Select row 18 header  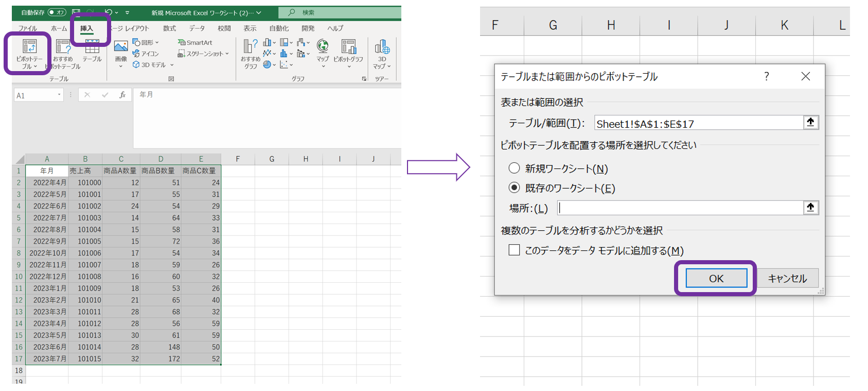[x=19, y=370]
